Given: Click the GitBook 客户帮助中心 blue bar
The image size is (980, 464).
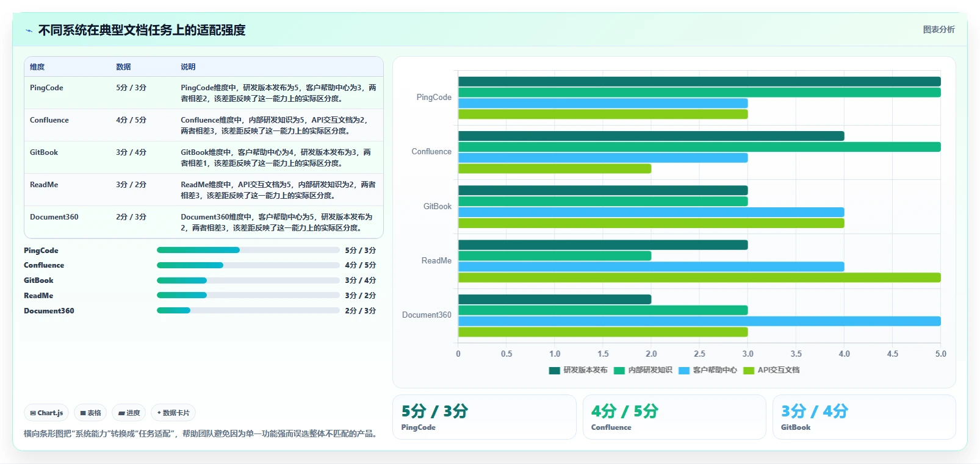Looking at the screenshot, I should (651, 212).
